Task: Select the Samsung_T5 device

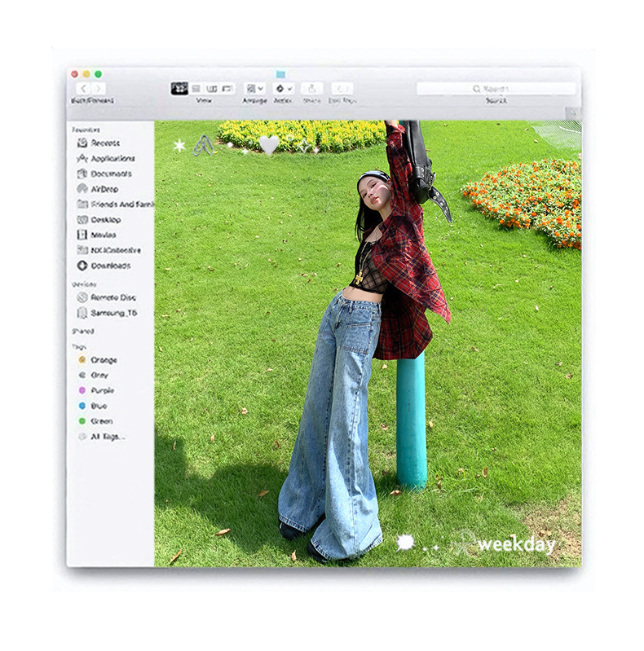Action: [112, 313]
